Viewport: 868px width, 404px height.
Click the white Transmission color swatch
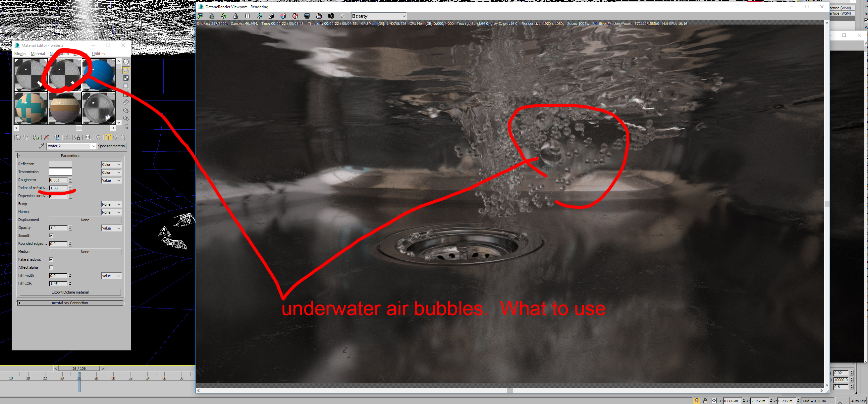(60, 172)
